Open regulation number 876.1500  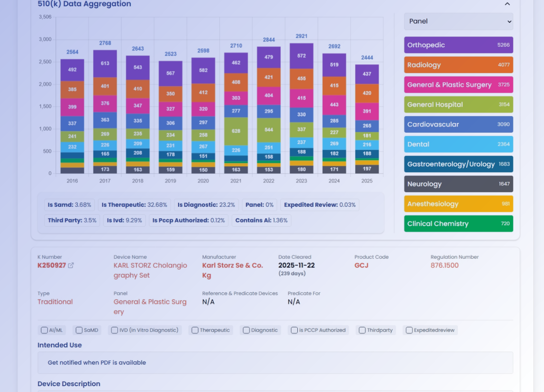[444, 266]
